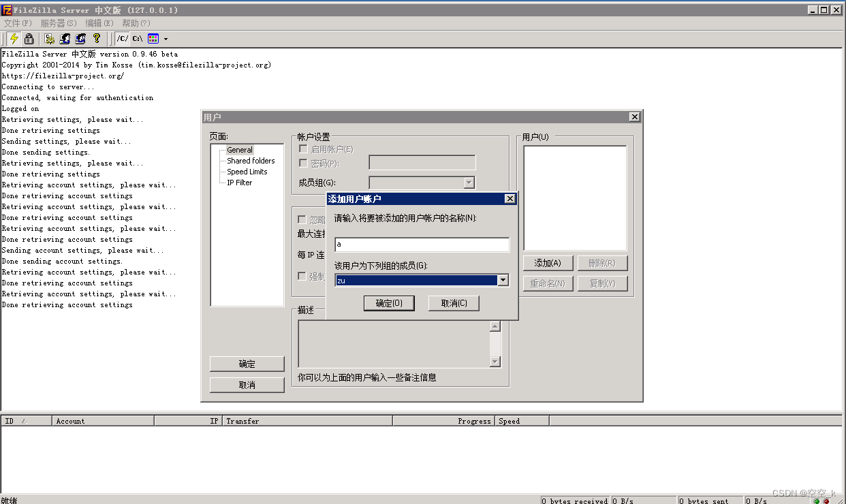Image resolution: width=846 pixels, height=504 pixels.
Task: Toggle partially hidden 强制 checkbox
Action: coord(302,276)
